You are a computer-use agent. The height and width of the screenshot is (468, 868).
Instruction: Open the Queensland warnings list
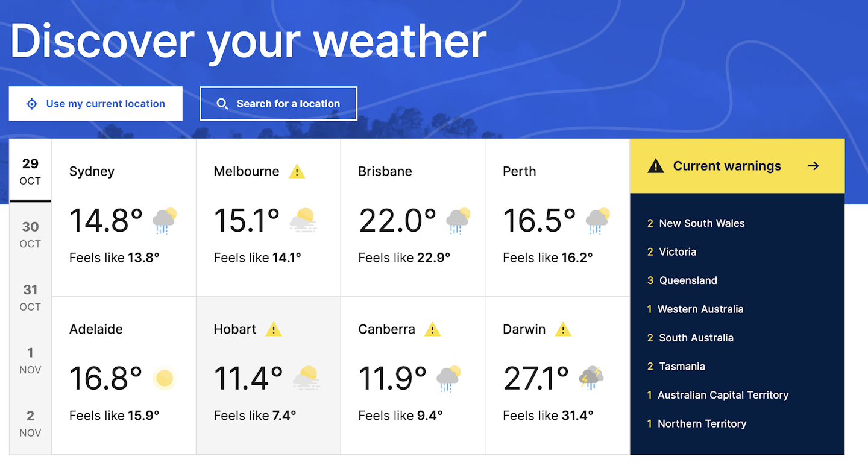click(687, 280)
